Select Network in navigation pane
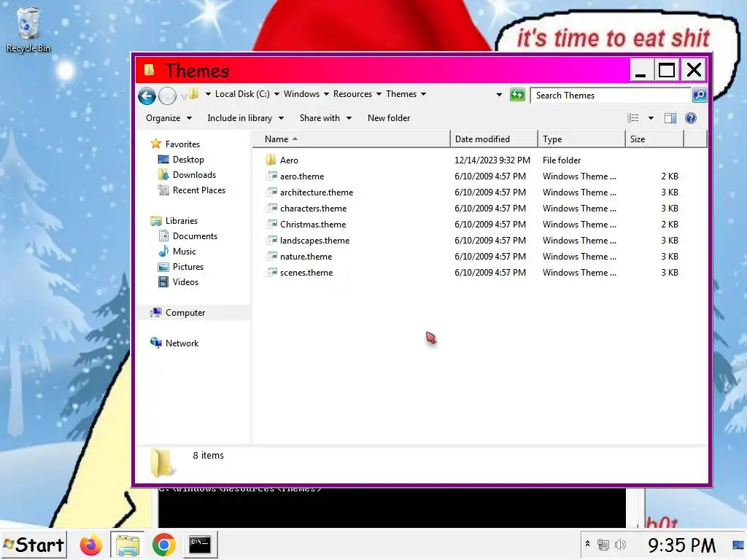The width and height of the screenshot is (747, 560). pyautogui.click(x=174, y=343)
